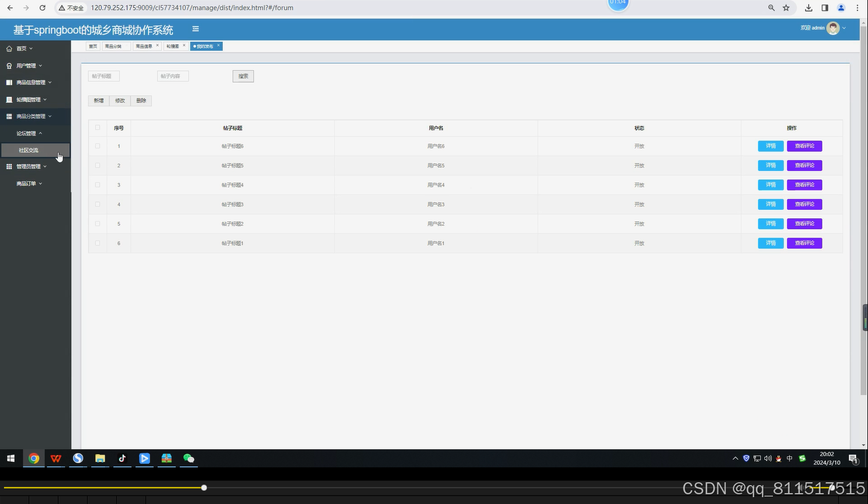The width and height of the screenshot is (868, 504).
Task: Show hidden system tray icons
Action: point(735,458)
